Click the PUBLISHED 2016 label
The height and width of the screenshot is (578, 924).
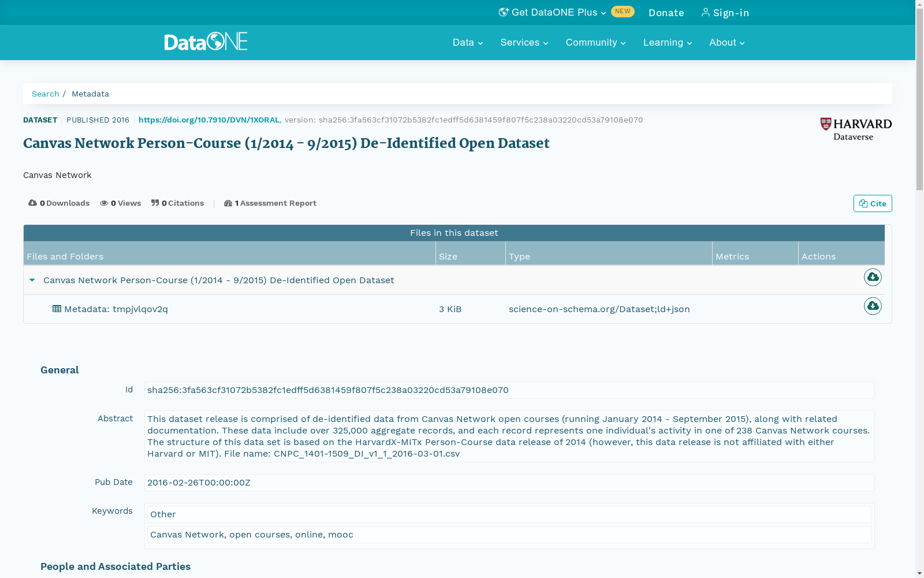(x=98, y=120)
